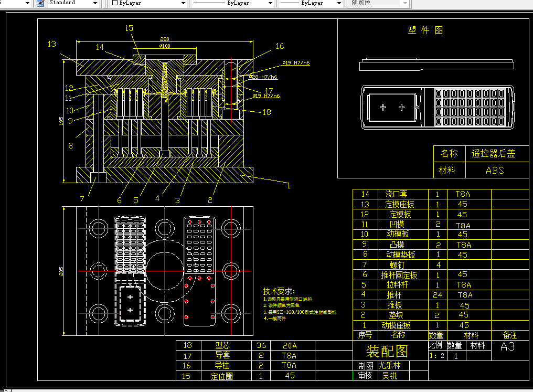This screenshot has height=392, width=533.
Task: Expand the dropdown arrow left of the table style icon
Action: point(27,3)
